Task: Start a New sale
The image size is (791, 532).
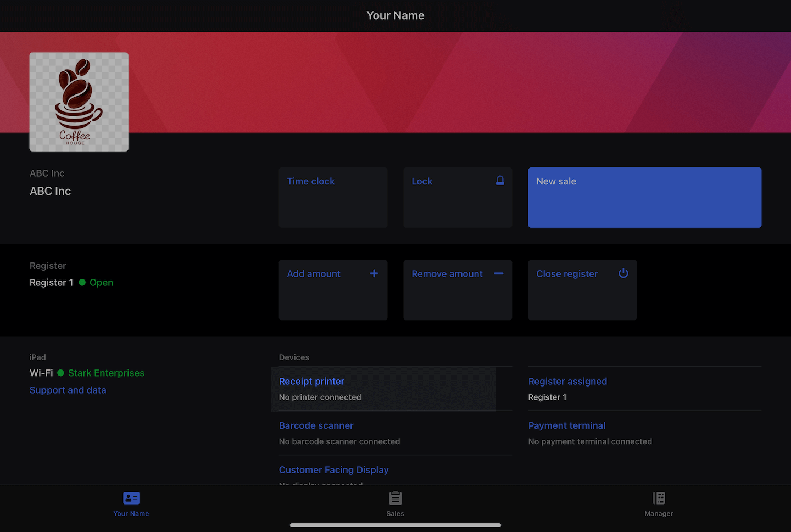Action: 644,198
